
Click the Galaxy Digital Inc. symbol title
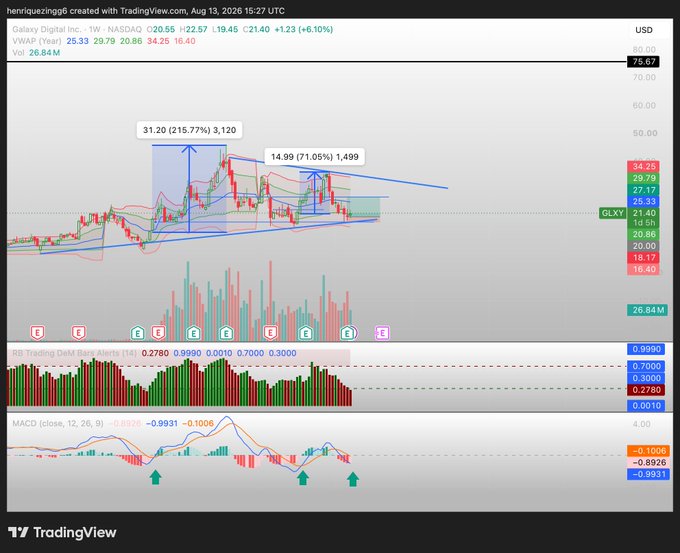(47, 29)
